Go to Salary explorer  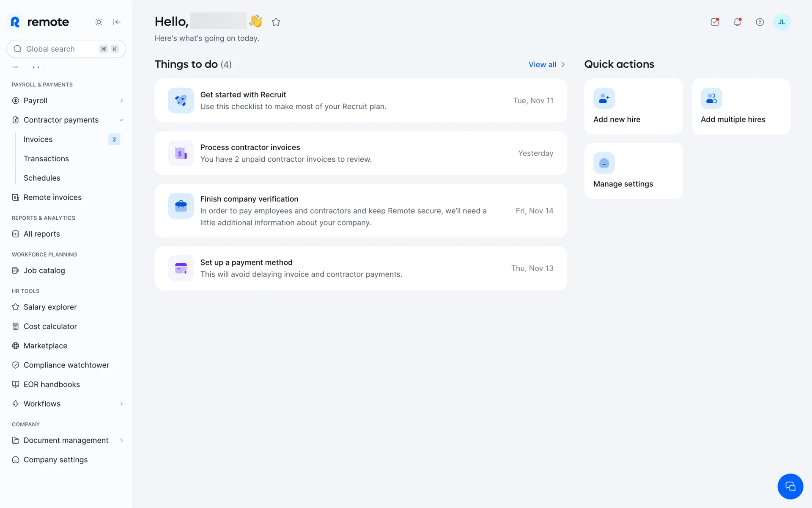click(50, 307)
